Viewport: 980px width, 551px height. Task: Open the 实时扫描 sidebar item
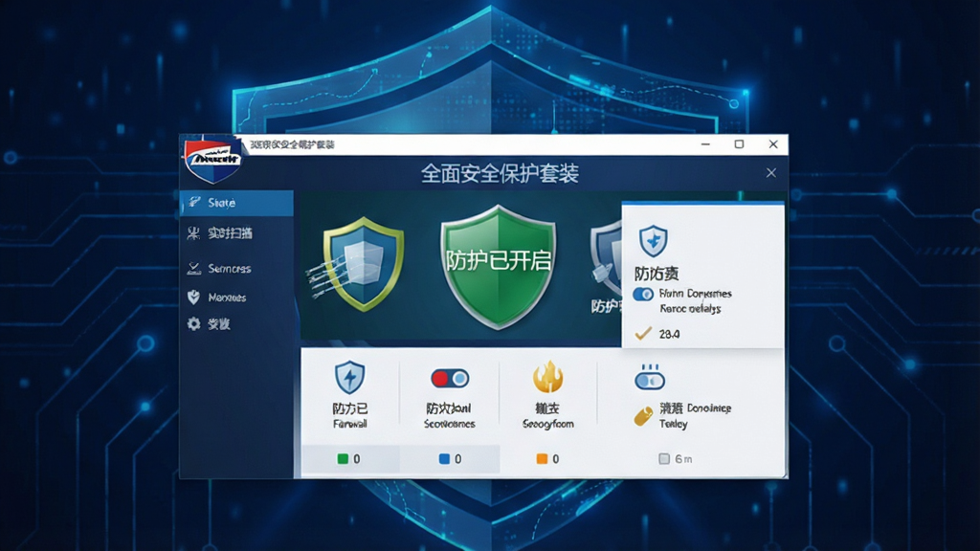point(237,233)
